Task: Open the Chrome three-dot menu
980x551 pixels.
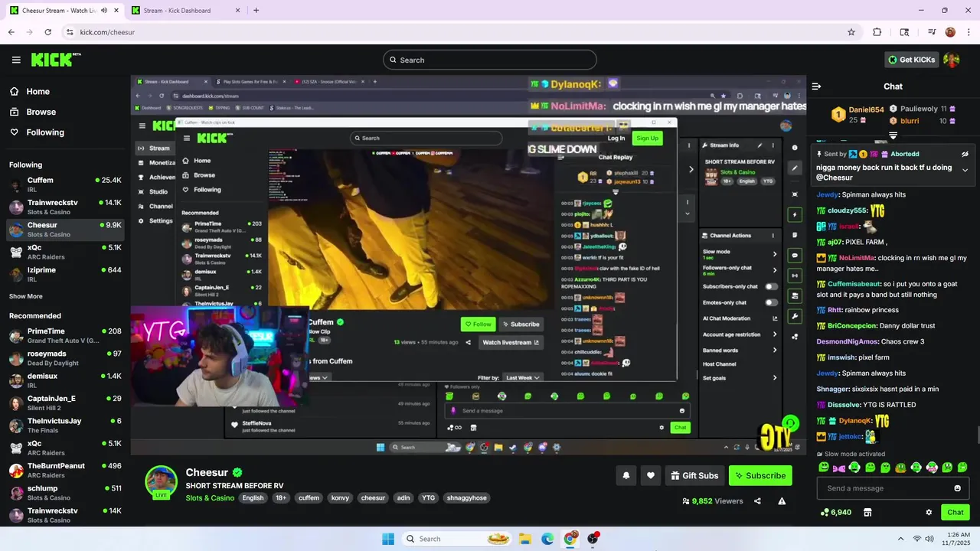Action: [968, 32]
